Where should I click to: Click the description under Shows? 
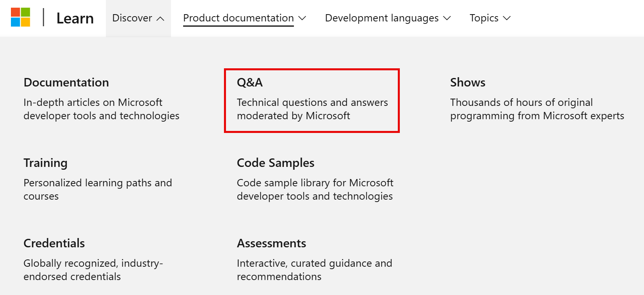[536, 109]
